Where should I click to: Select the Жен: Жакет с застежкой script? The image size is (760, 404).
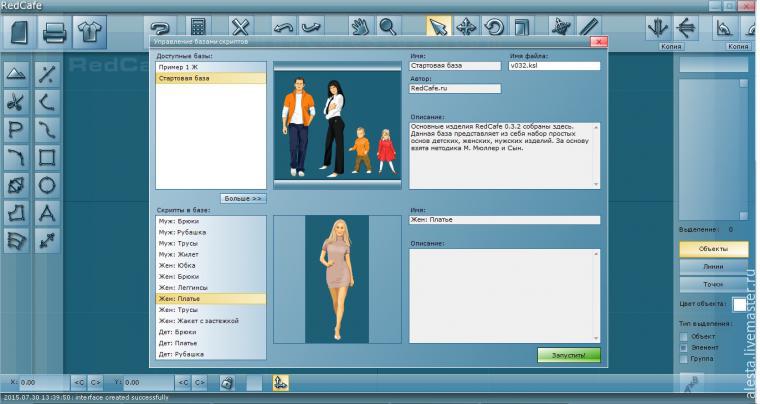(211, 321)
